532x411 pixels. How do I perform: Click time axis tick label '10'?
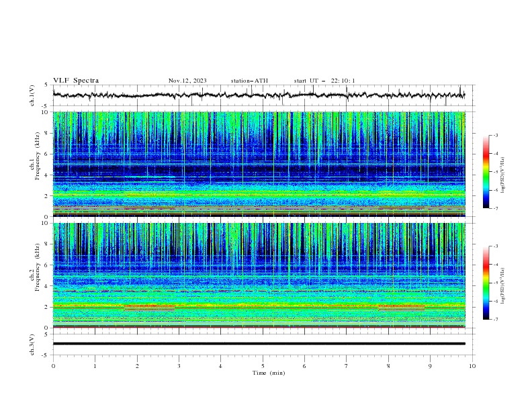472,366
